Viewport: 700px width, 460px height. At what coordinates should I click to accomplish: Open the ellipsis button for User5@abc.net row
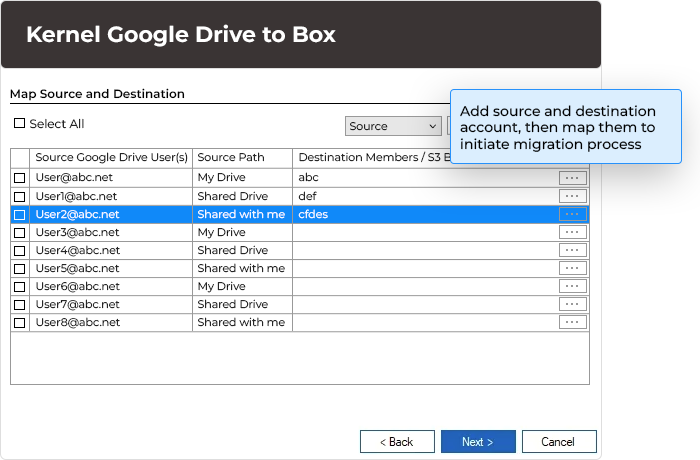(x=572, y=268)
